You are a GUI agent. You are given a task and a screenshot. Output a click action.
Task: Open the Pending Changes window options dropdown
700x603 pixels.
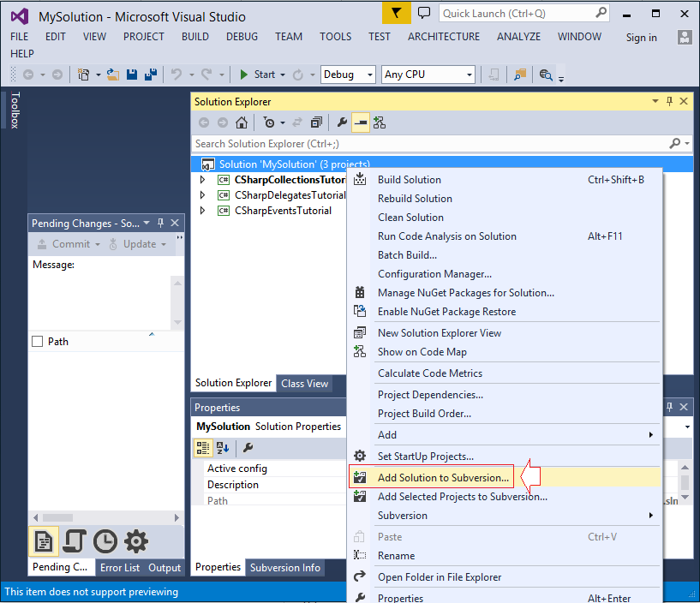click(147, 223)
